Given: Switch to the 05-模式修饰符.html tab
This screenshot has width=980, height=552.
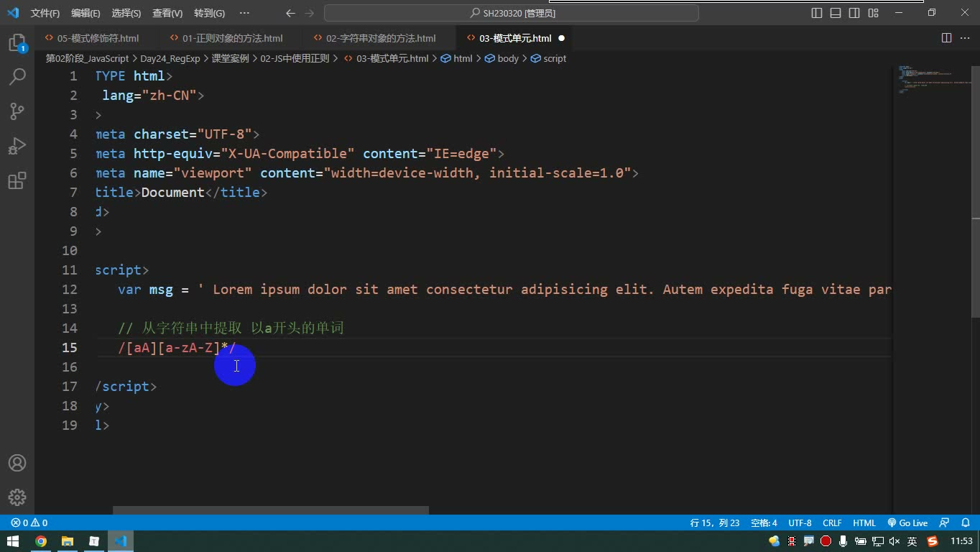Looking at the screenshot, I should pos(98,38).
